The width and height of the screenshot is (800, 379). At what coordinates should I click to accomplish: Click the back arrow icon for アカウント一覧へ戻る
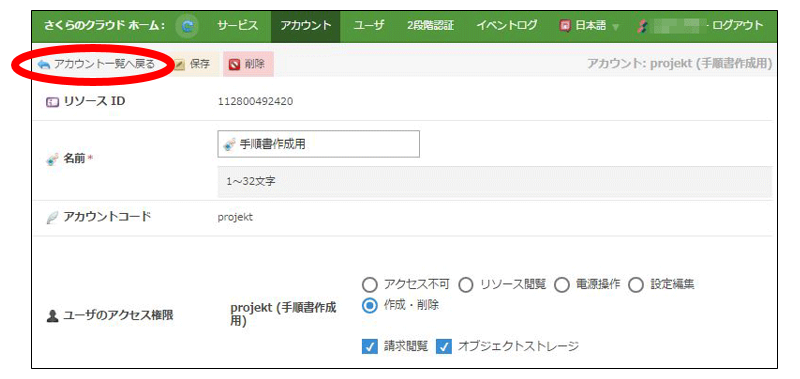point(43,65)
